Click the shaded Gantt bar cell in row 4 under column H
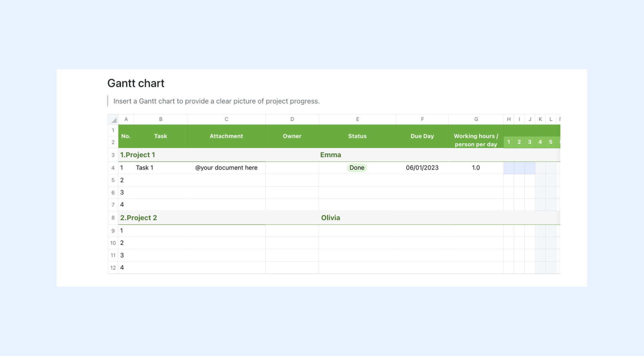644x356 pixels. (509, 168)
